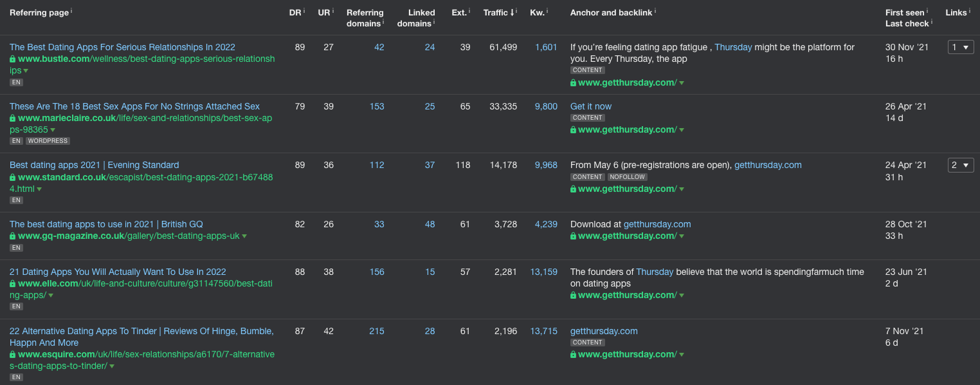This screenshot has width=980, height=385.
Task: Open 'These Are The 18 Best Sex Apps' link
Action: point(135,106)
